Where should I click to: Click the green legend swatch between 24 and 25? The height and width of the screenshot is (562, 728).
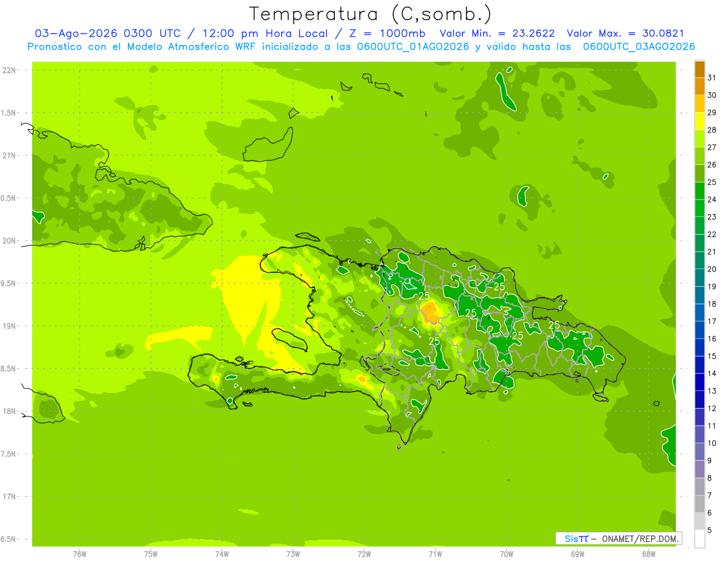699,191
